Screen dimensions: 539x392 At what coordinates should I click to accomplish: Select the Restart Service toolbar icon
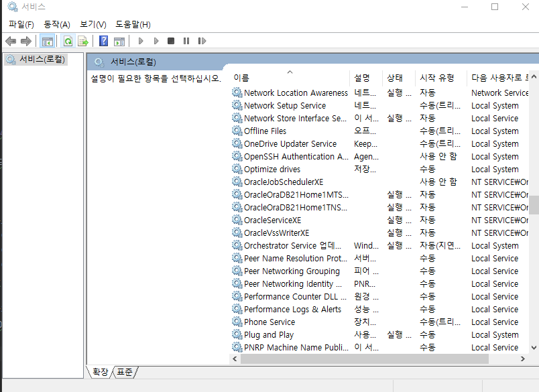(x=202, y=42)
